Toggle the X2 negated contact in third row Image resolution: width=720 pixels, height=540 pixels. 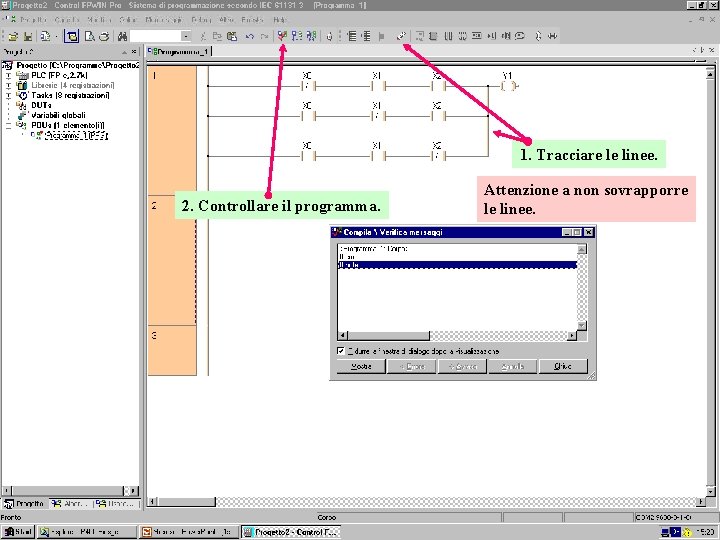coord(438,156)
